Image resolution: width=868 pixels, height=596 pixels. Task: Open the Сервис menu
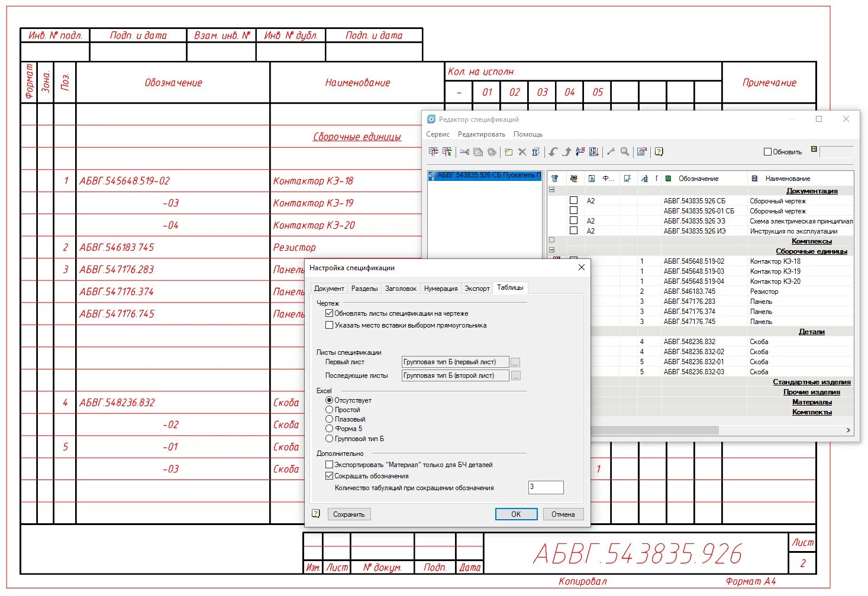pyautogui.click(x=438, y=134)
